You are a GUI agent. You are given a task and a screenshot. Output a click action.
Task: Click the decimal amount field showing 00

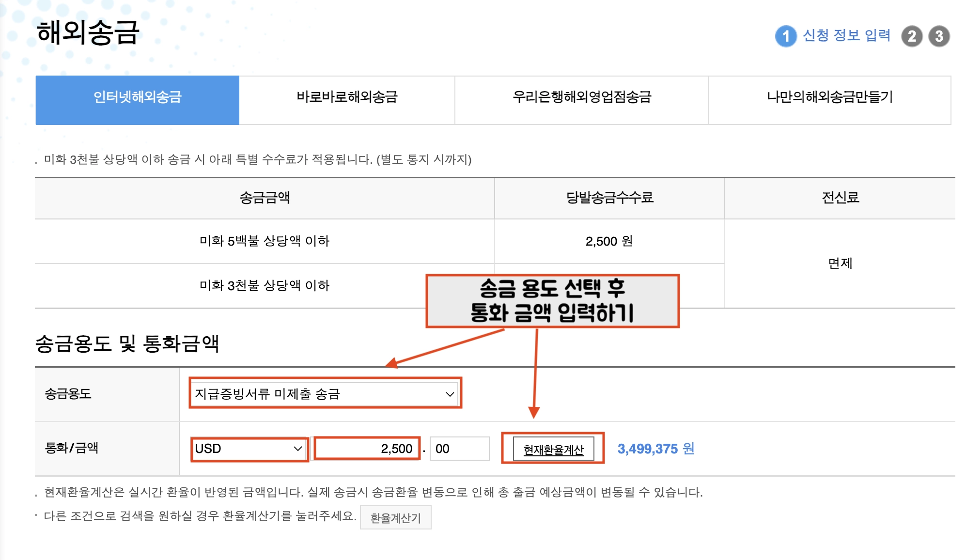click(x=459, y=449)
